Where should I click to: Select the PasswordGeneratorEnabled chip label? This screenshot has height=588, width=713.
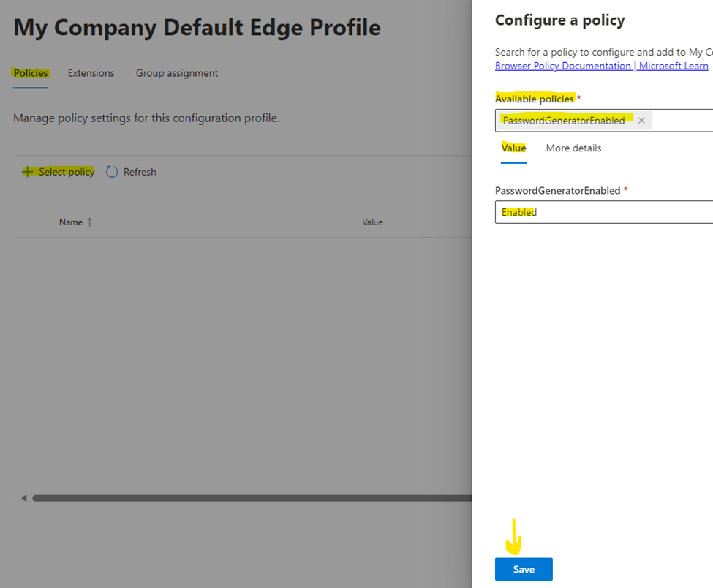(x=563, y=121)
